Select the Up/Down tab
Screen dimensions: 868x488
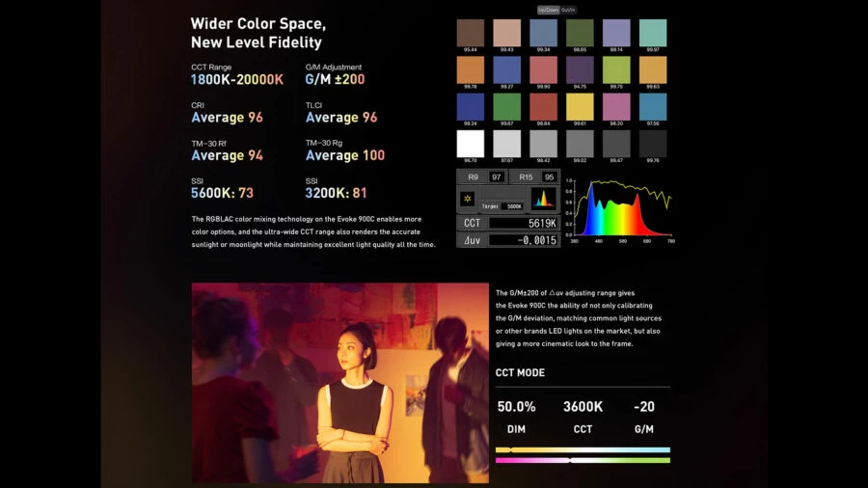coord(548,10)
